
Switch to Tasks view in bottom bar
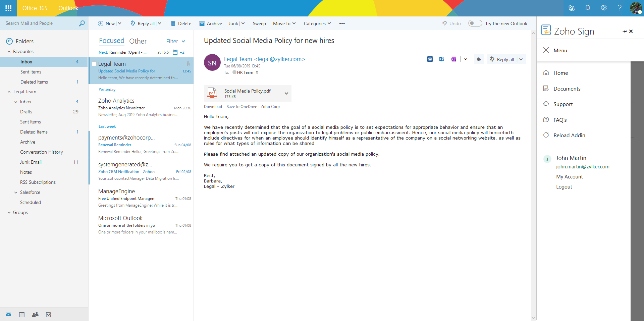49,315
